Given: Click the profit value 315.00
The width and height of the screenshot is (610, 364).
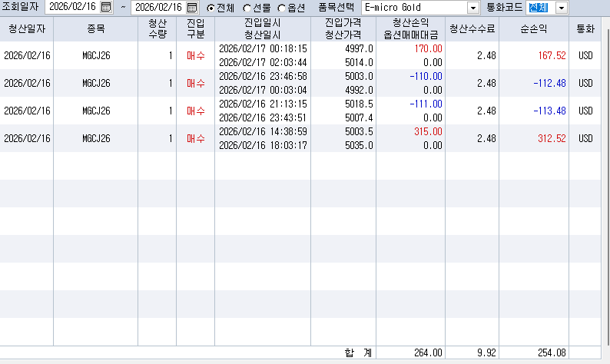Looking at the screenshot, I should coord(429,131).
